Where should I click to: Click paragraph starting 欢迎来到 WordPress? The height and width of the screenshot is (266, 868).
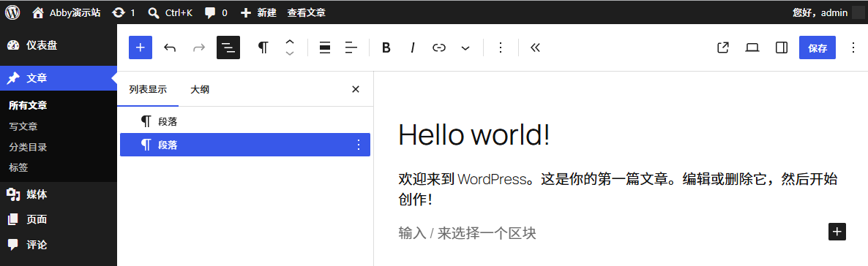point(618,189)
